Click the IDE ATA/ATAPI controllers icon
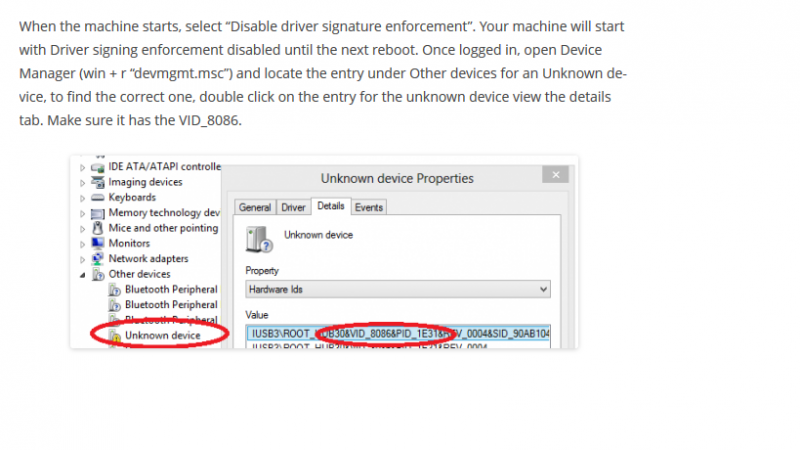The width and height of the screenshot is (800, 450). point(98,167)
